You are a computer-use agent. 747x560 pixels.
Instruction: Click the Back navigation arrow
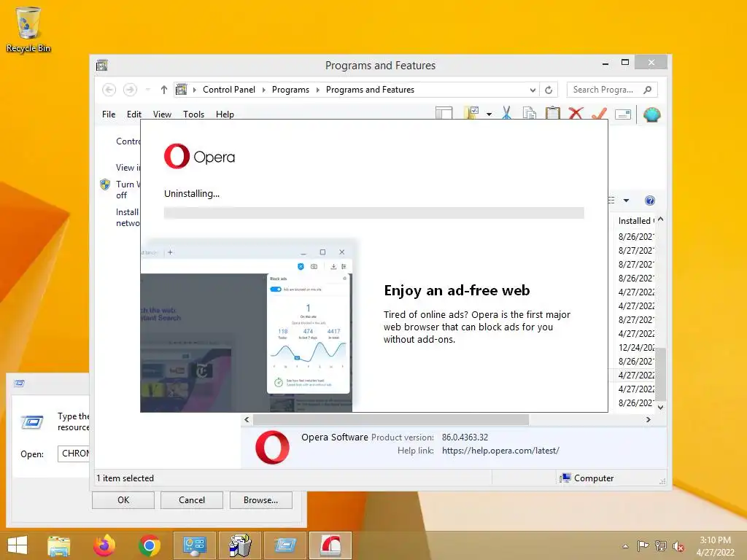pyautogui.click(x=109, y=90)
